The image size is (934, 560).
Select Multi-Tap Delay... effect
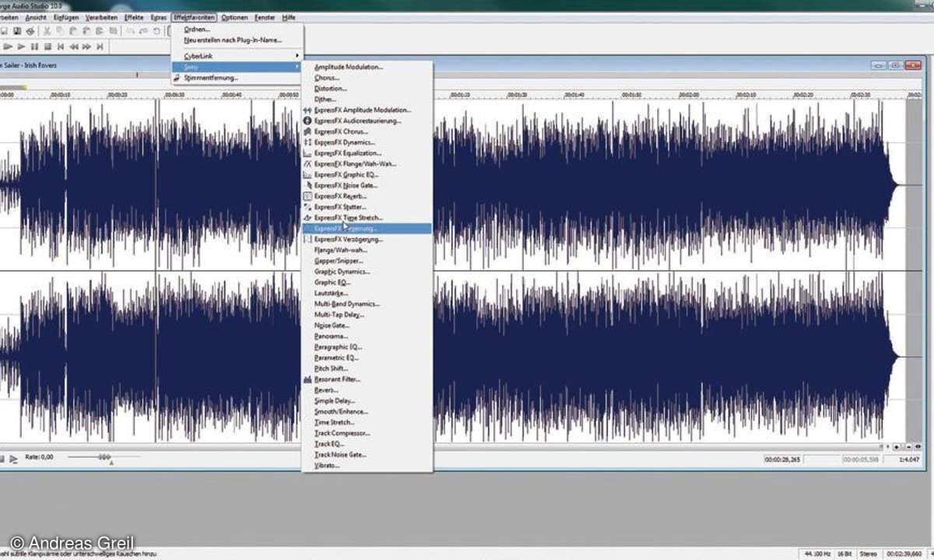click(367, 315)
